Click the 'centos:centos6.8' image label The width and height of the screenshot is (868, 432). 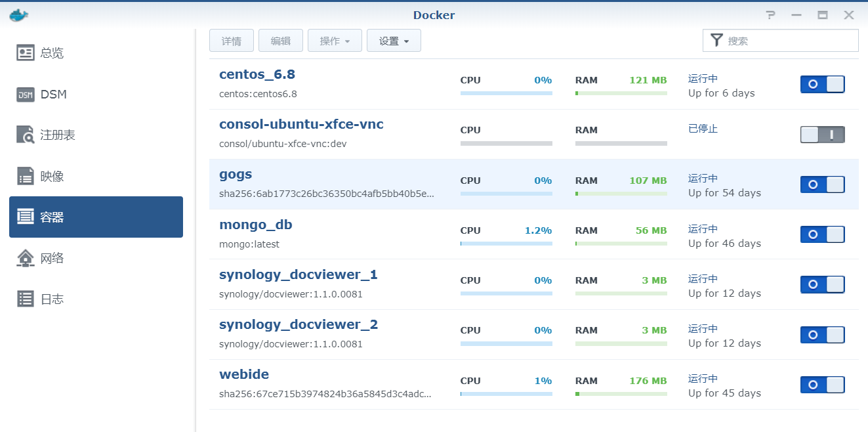(258, 94)
